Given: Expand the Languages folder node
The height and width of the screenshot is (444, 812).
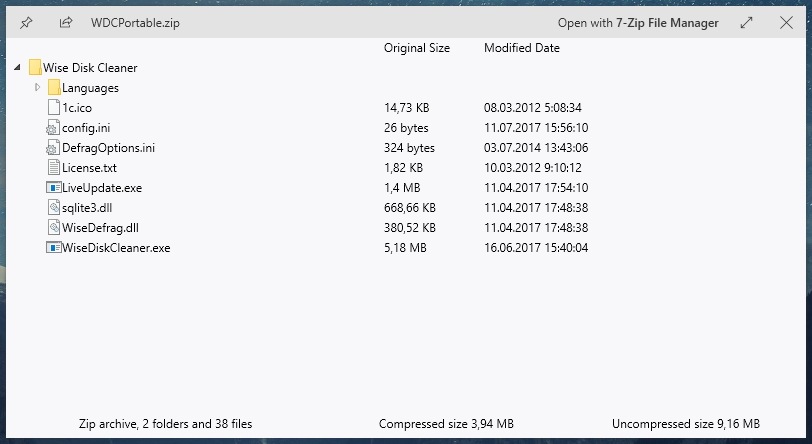Looking at the screenshot, I should tap(37, 88).
